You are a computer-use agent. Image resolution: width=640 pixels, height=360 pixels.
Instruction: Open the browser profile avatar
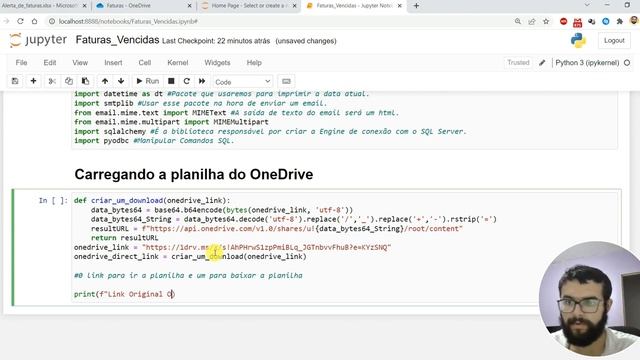coord(634,21)
